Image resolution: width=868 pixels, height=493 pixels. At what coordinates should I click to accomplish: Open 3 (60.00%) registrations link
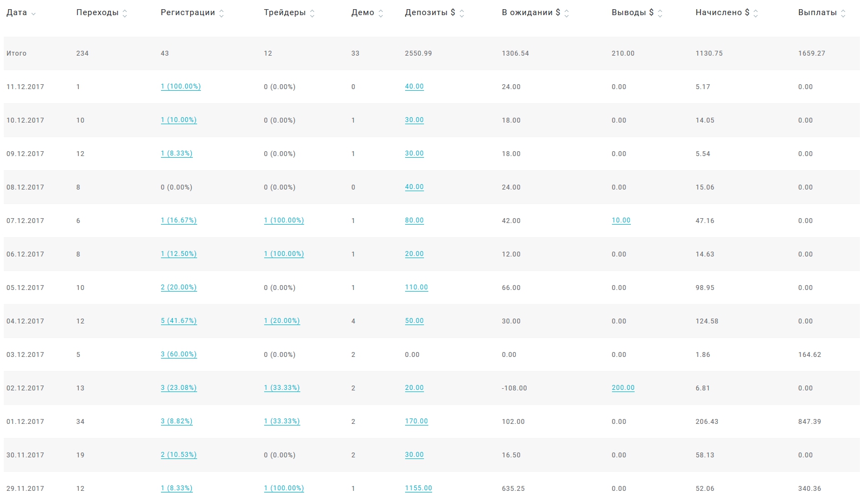coord(178,354)
